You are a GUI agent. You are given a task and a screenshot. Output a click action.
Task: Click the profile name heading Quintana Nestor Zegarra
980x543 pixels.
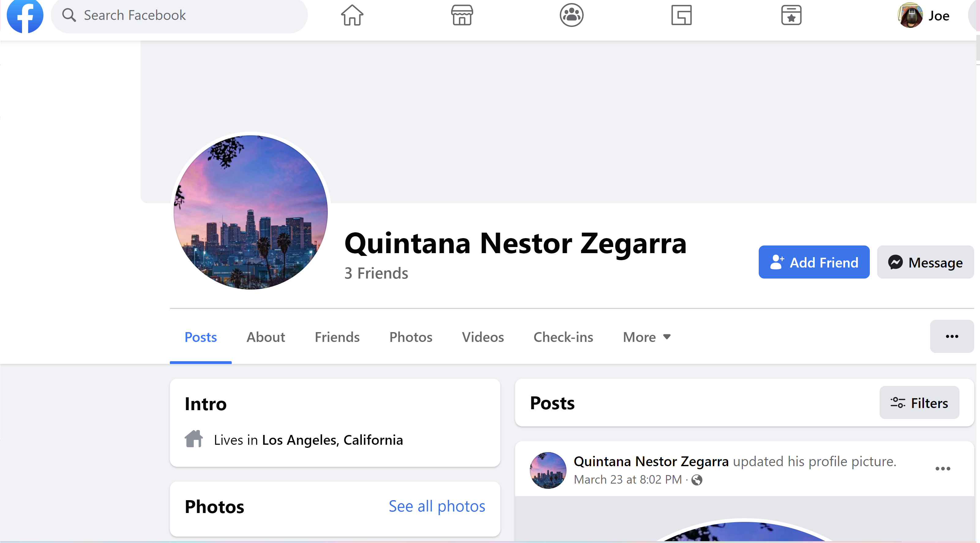click(x=515, y=243)
